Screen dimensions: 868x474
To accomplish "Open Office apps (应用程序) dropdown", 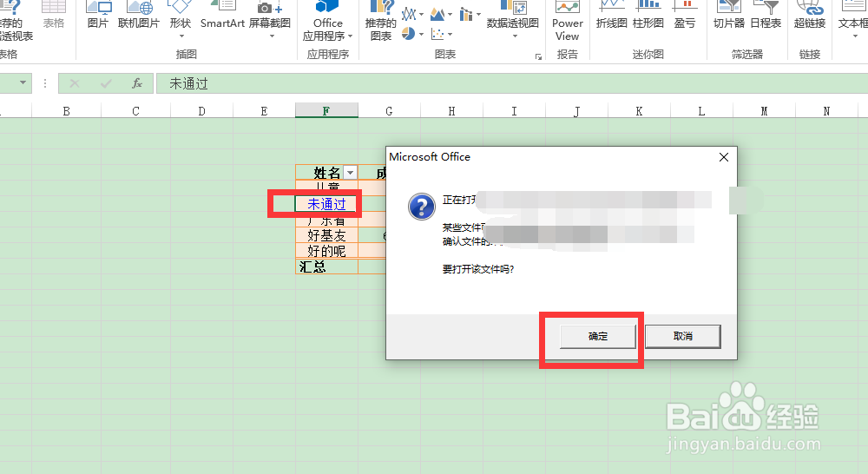I will click(x=328, y=23).
